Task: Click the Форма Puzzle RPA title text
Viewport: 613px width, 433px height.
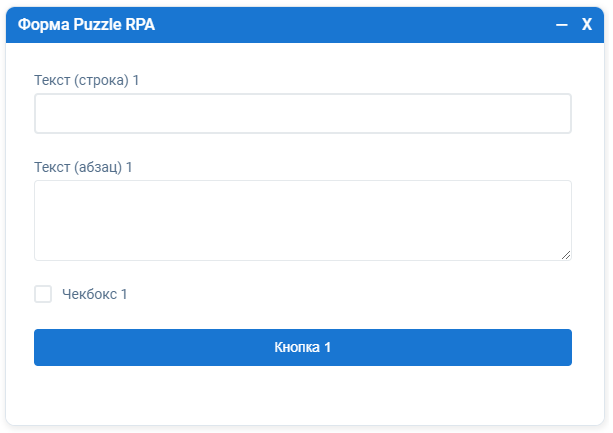Action: click(x=87, y=25)
